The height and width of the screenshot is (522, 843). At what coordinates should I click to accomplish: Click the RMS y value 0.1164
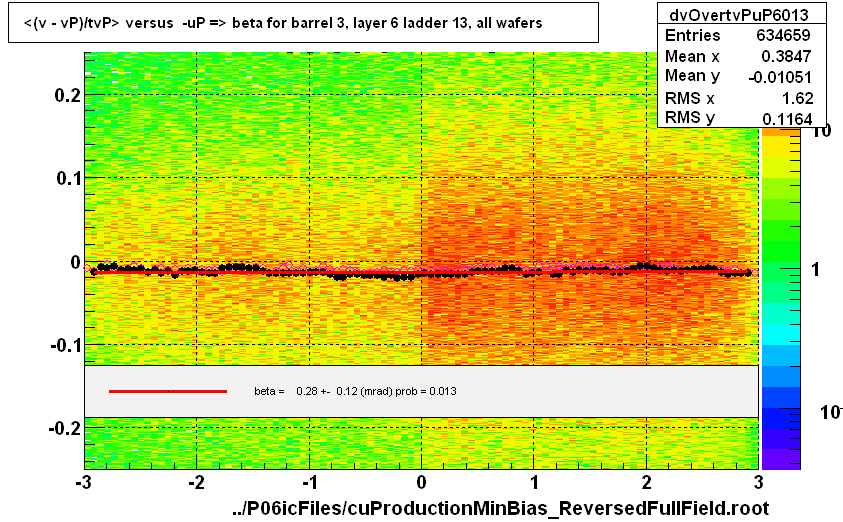click(787, 119)
